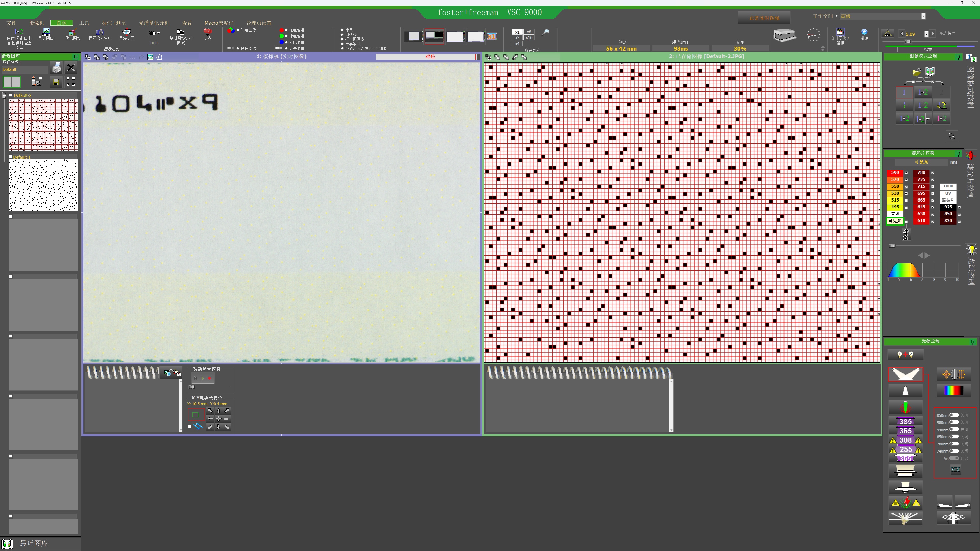This screenshot has width=980, height=551.
Task: Click the save floppy-disk icon in gallery panel
Action: click(56, 82)
